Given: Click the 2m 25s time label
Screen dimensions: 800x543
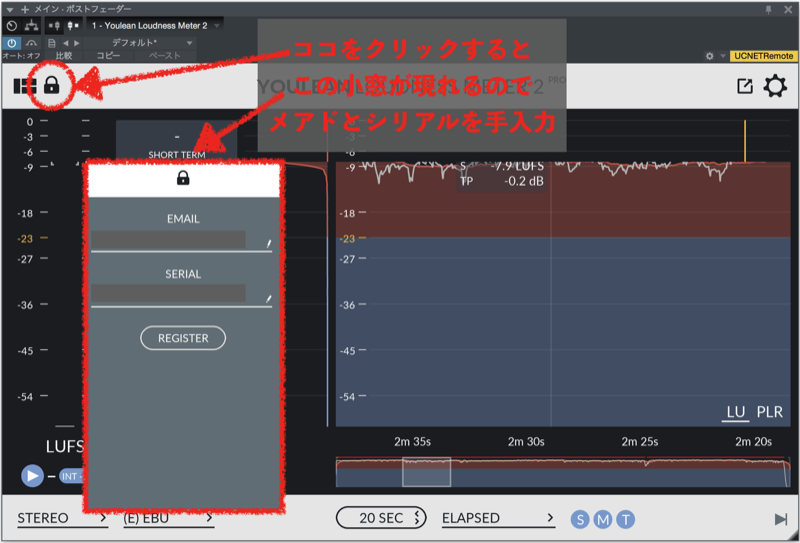Looking at the screenshot, I should [x=640, y=442].
